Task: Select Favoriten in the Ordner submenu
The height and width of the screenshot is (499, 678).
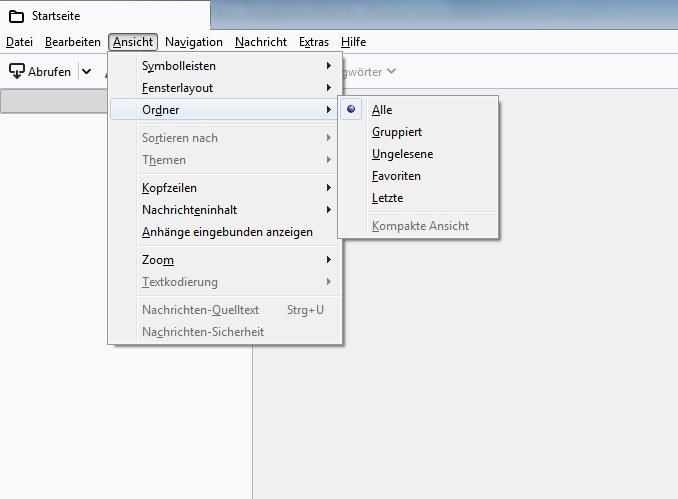Action: [x=396, y=176]
